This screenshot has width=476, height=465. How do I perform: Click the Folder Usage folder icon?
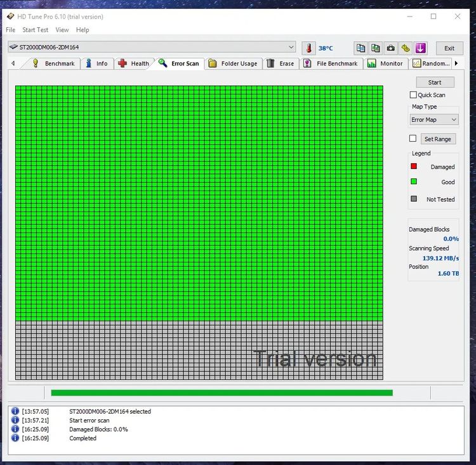pyautogui.click(x=213, y=64)
